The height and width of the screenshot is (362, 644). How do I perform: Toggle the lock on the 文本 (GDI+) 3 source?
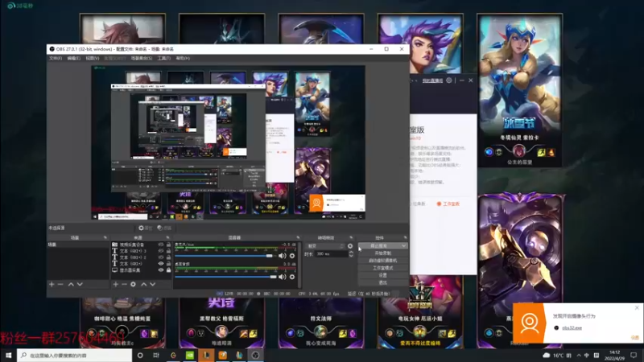coord(168,251)
